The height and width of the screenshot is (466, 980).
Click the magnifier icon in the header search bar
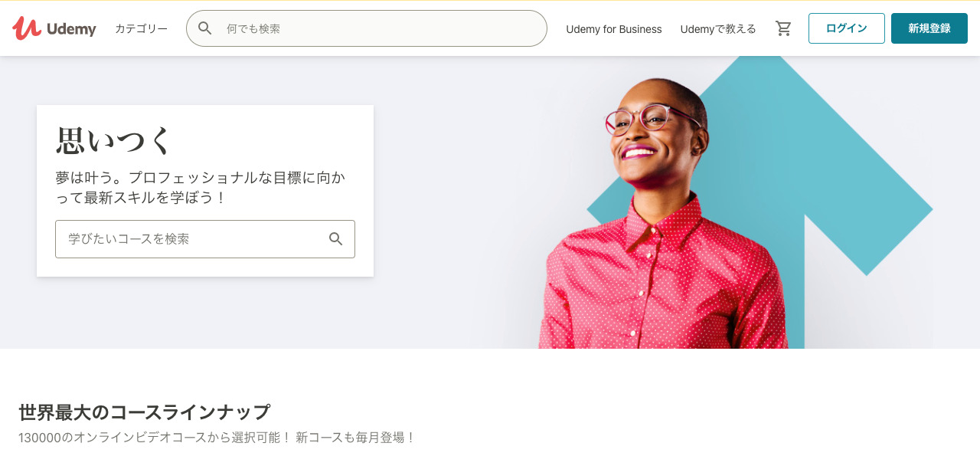205,28
